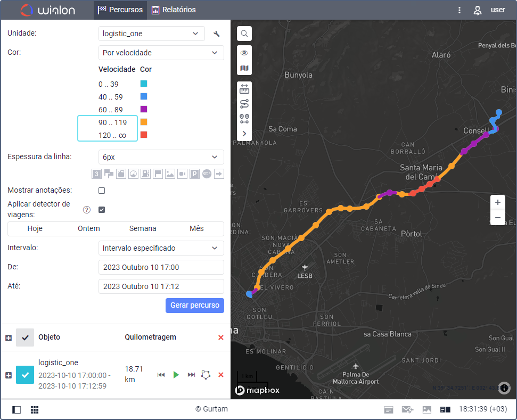This screenshot has height=420, width=517.
Task: Open the map search tool
Action: pyautogui.click(x=244, y=34)
